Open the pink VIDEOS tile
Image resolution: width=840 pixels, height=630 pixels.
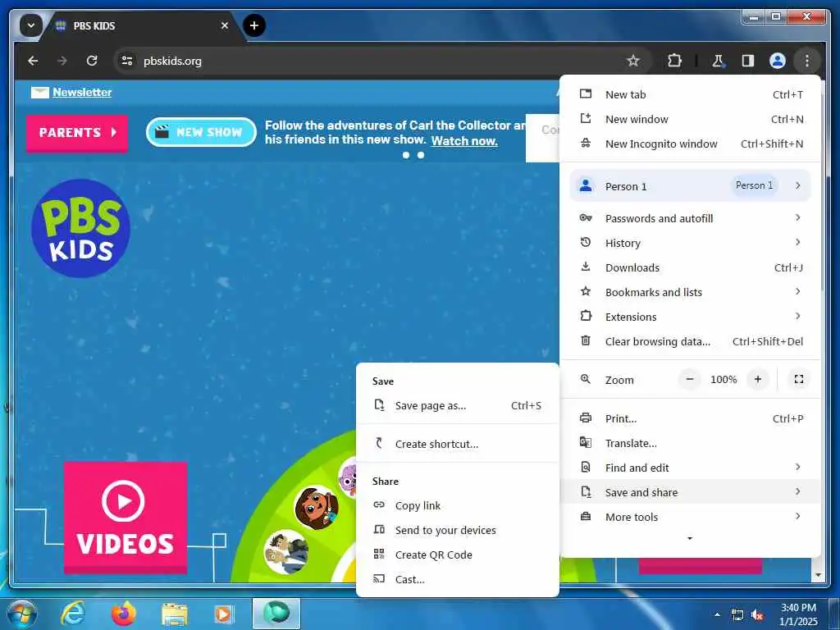coord(126,518)
